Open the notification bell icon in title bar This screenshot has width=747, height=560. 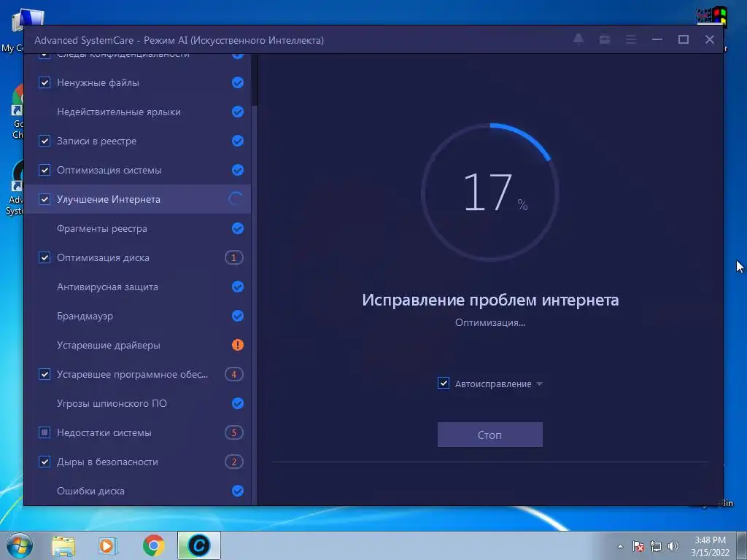point(578,39)
